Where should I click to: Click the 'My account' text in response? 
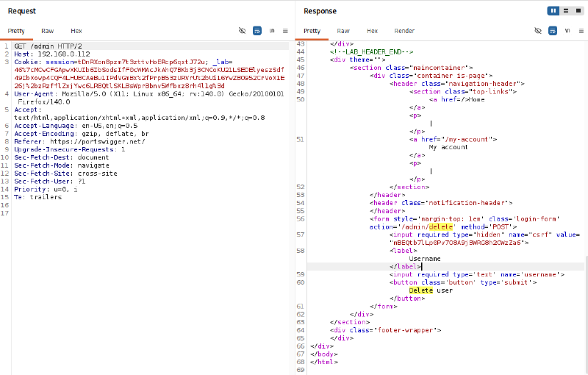point(448,147)
